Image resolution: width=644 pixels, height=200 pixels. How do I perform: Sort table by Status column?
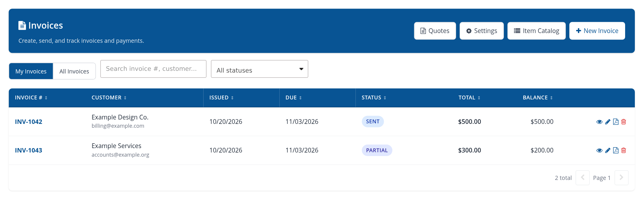[374, 98]
